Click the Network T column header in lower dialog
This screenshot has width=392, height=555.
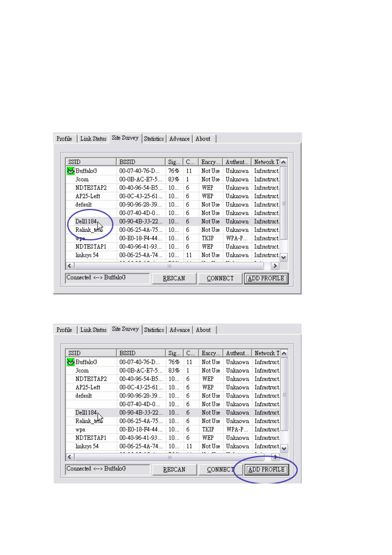(x=266, y=354)
